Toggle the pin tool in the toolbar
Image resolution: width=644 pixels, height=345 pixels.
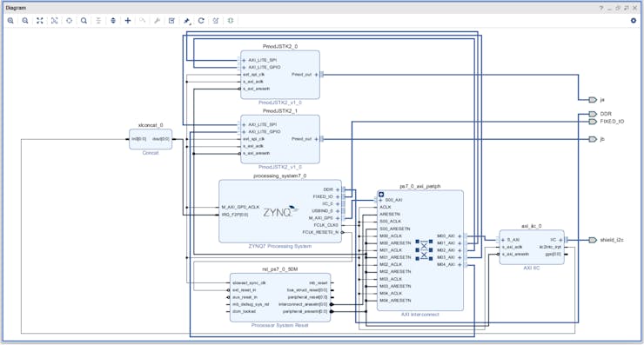[187, 21]
